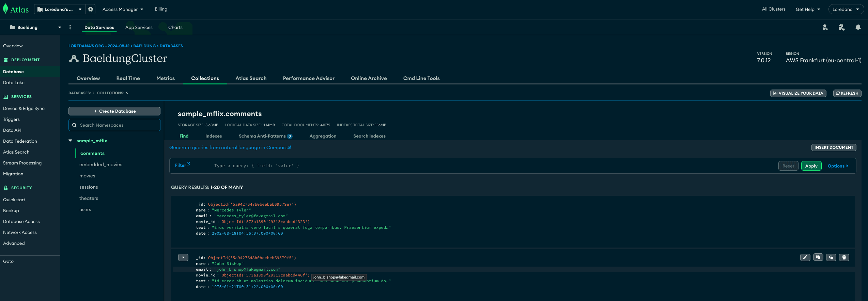868x301 pixels.
Task: Open project options three-dot menu
Action: coord(70,27)
